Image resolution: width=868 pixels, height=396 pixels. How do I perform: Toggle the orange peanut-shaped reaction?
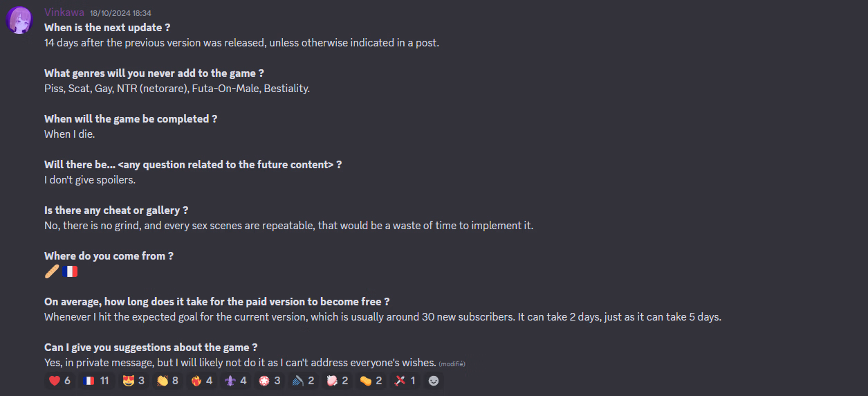coord(371,381)
